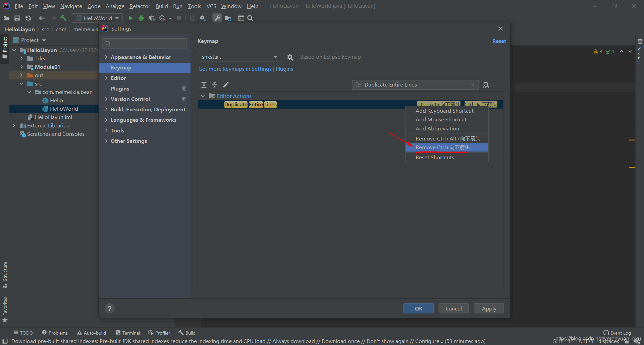This screenshot has width=644, height=345.
Task: Open the Event Log tab
Action: click(617, 333)
